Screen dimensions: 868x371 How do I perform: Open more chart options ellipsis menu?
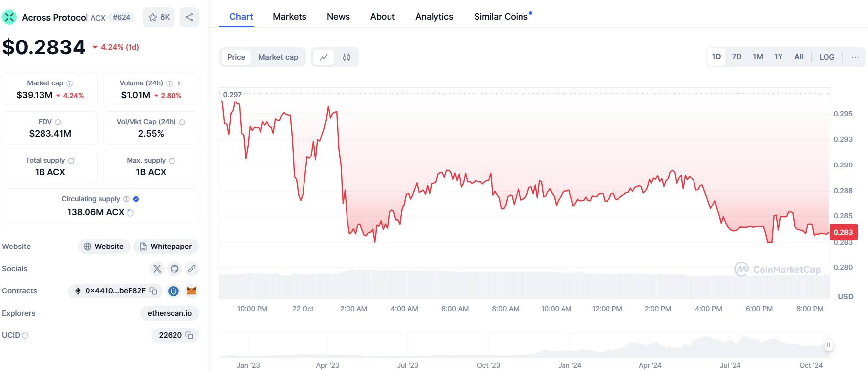click(x=855, y=57)
